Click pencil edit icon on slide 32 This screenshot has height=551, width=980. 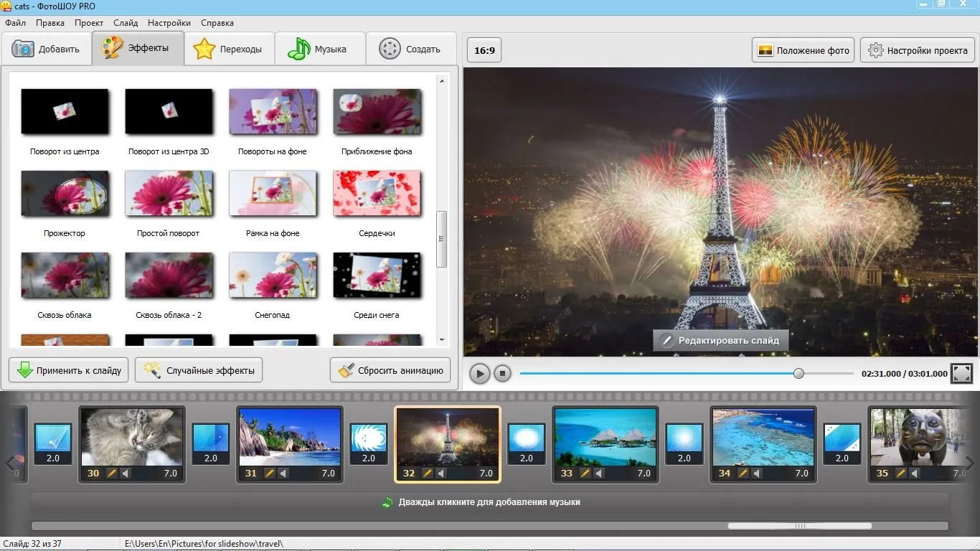[427, 474]
